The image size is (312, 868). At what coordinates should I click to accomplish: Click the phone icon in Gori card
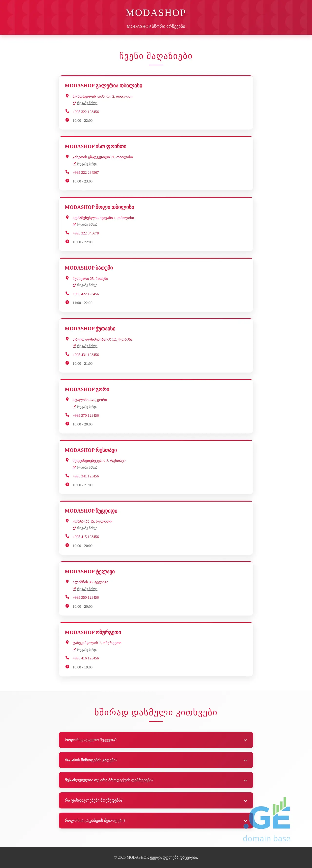[x=67, y=415]
